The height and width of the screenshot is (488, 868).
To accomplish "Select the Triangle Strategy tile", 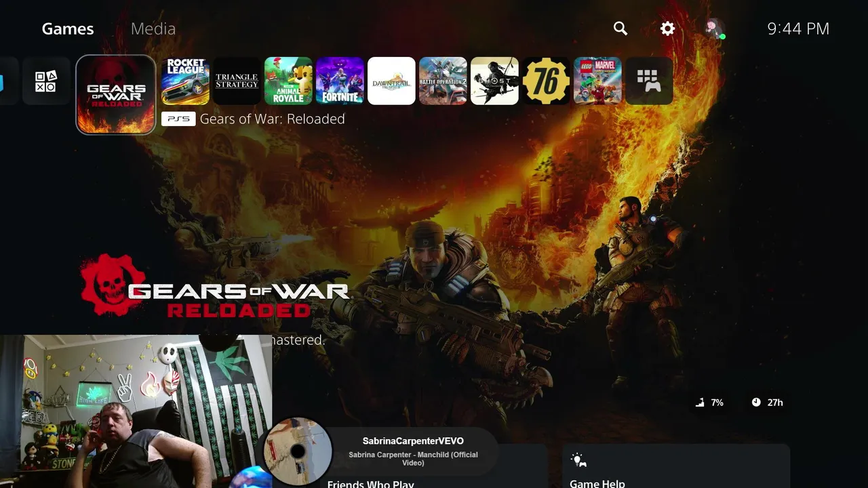I will [237, 81].
